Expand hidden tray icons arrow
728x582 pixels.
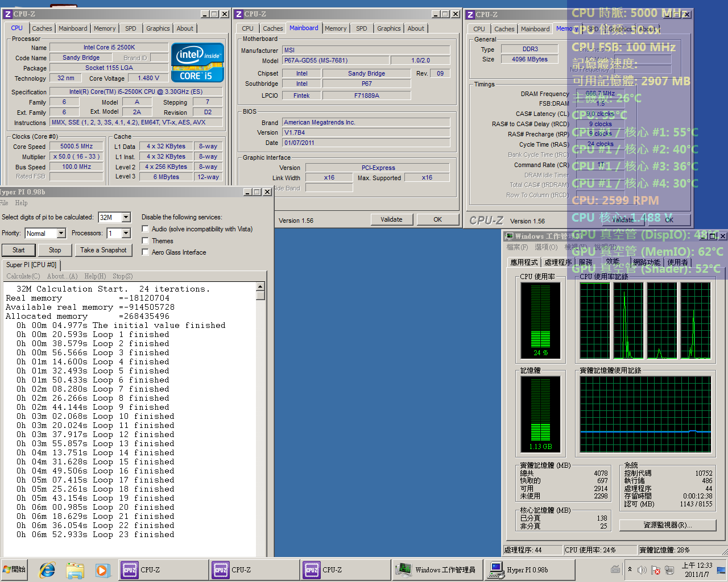pyautogui.click(x=630, y=569)
